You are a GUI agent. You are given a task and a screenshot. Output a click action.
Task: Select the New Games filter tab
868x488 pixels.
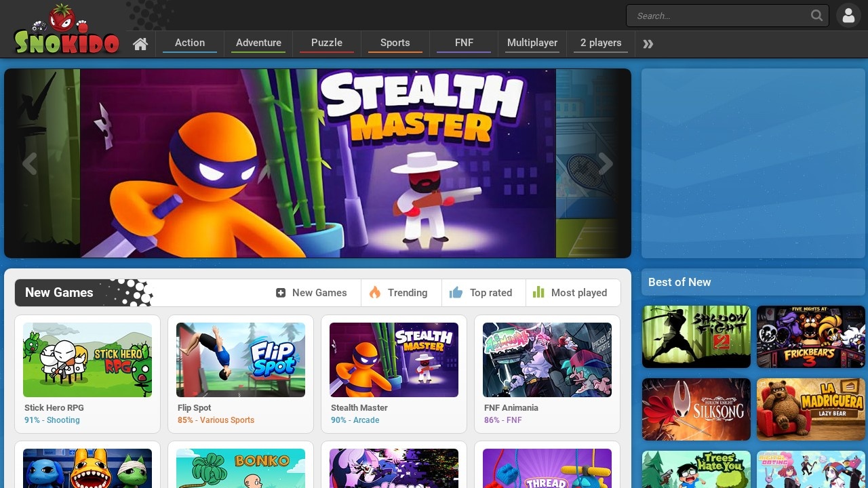[x=311, y=293]
